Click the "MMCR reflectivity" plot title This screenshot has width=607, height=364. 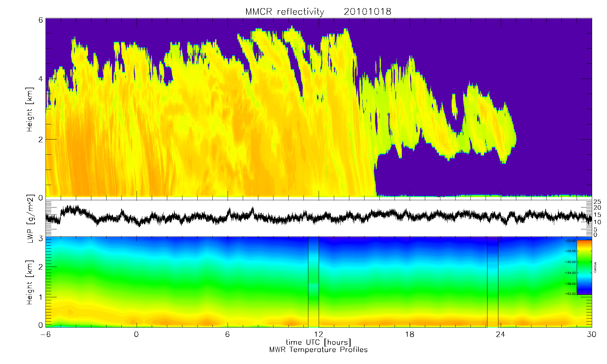tap(285, 12)
